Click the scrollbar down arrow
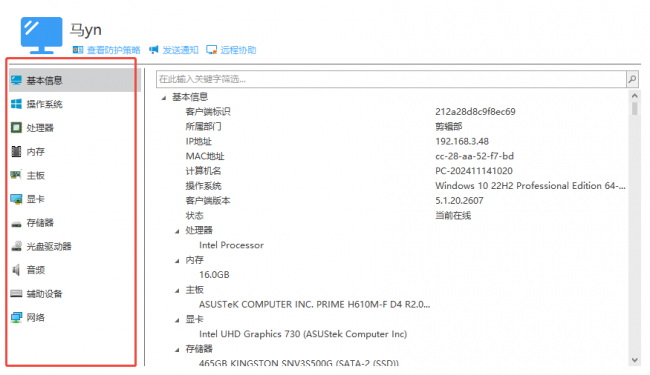Image resolution: width=650 pixels, height=375 pixels. (x=634, y=360)
